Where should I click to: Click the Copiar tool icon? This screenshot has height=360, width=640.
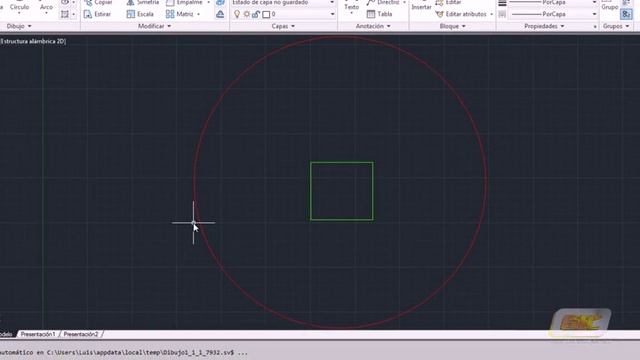88,2
